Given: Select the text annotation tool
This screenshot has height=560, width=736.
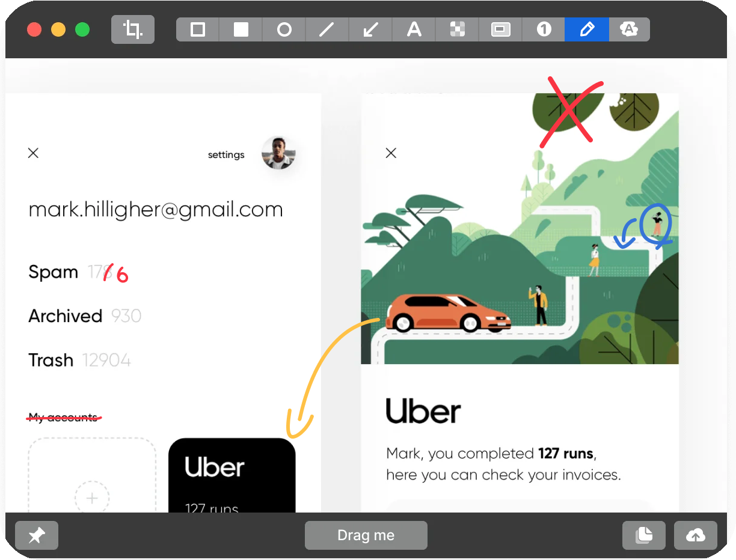Looking at the screenshot, I should click(x=414, y=29).
